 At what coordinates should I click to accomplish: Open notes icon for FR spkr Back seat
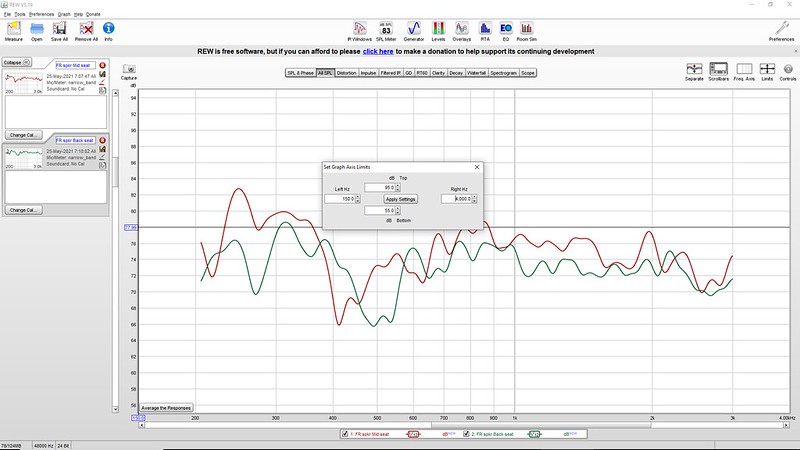[103, 165]
